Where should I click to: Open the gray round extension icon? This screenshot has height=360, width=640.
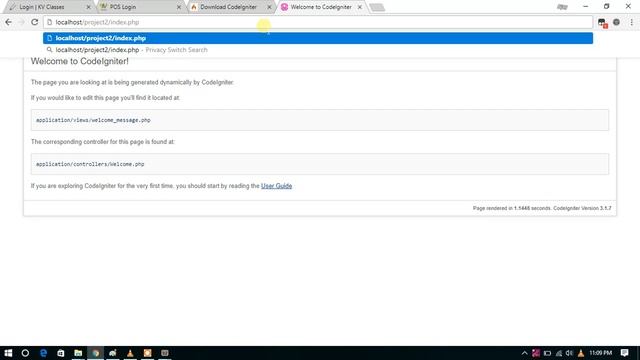tap(616, 22)
